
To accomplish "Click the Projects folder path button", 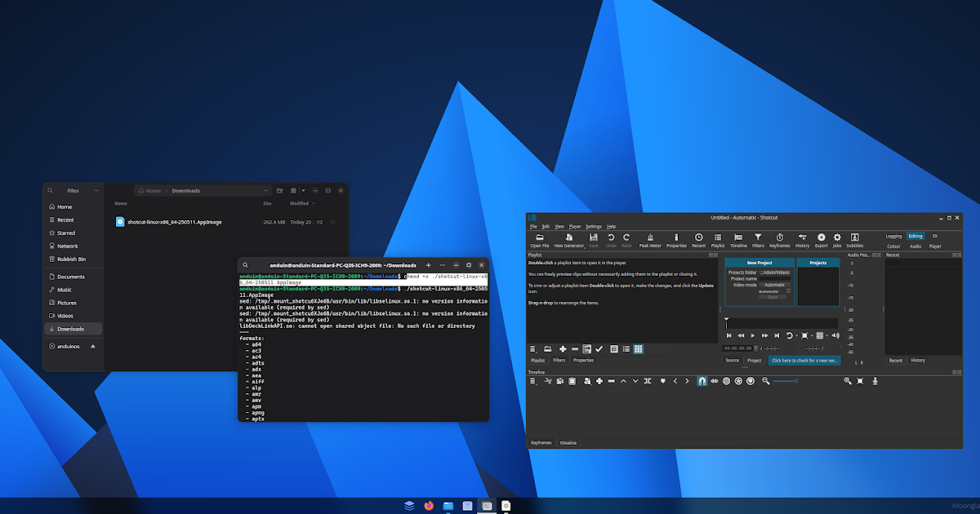I will [x=774, y=272].
